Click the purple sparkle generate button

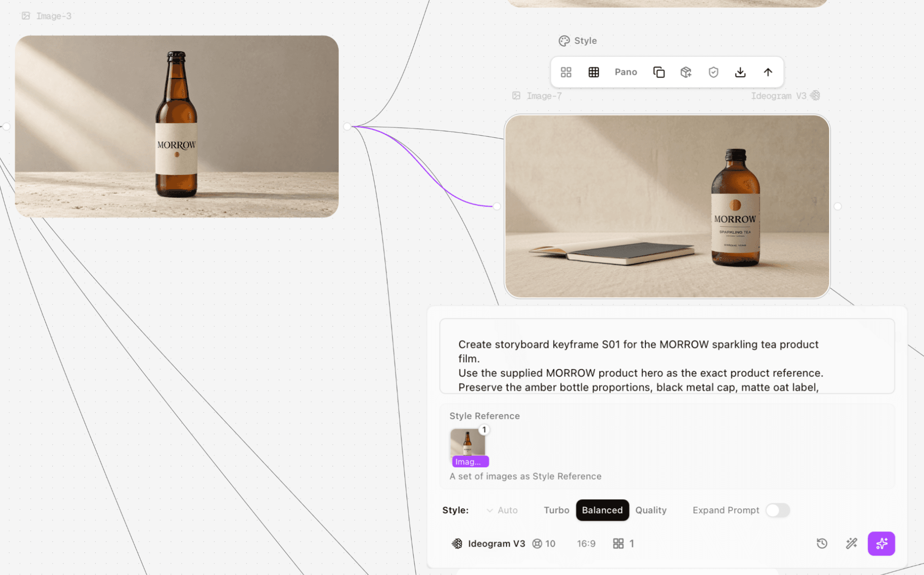pos(881,543)
